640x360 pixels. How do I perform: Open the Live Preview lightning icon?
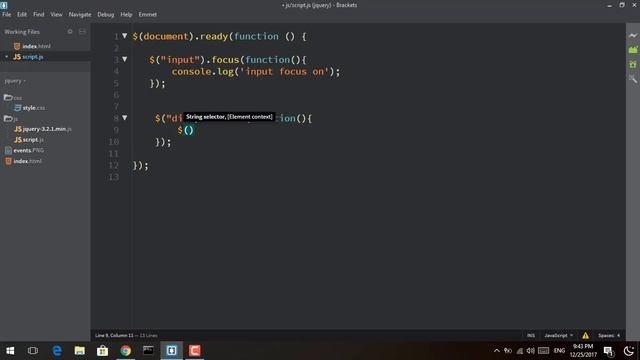tap(633, 36)
